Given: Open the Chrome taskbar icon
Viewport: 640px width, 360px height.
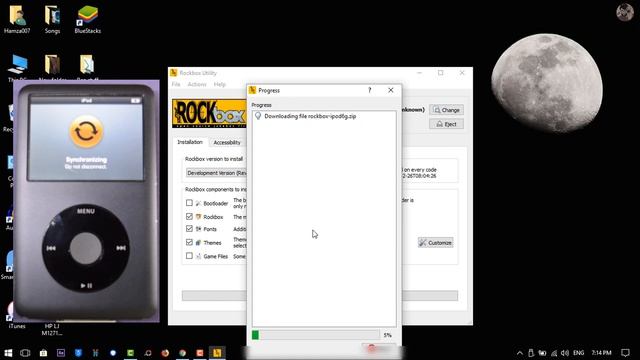Looking at the screenshot, I should click(182, 353).
